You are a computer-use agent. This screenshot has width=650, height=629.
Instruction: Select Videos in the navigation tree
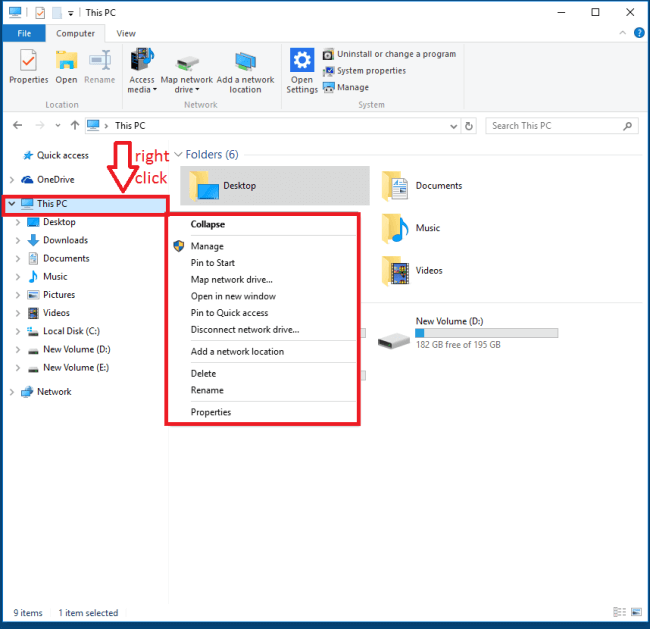[48, 313]
